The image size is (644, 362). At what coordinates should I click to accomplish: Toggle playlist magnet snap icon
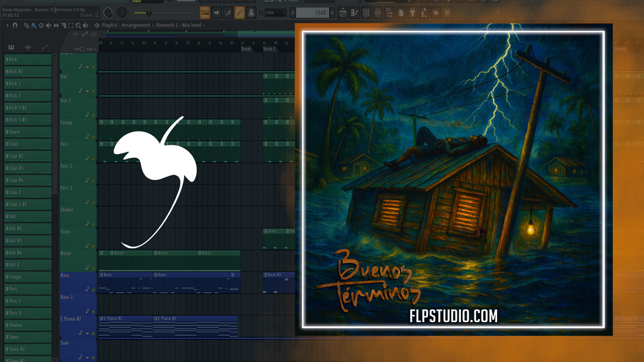pos(15,25)
